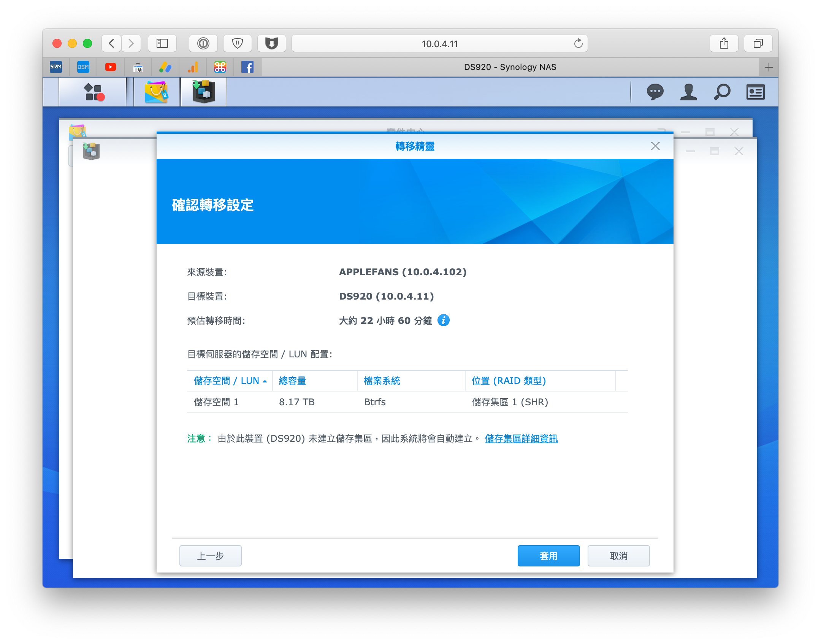Screen dimensions: 821x644
Task: Click the green macOS fullscreen button
Action: click(x=87, y=43)
